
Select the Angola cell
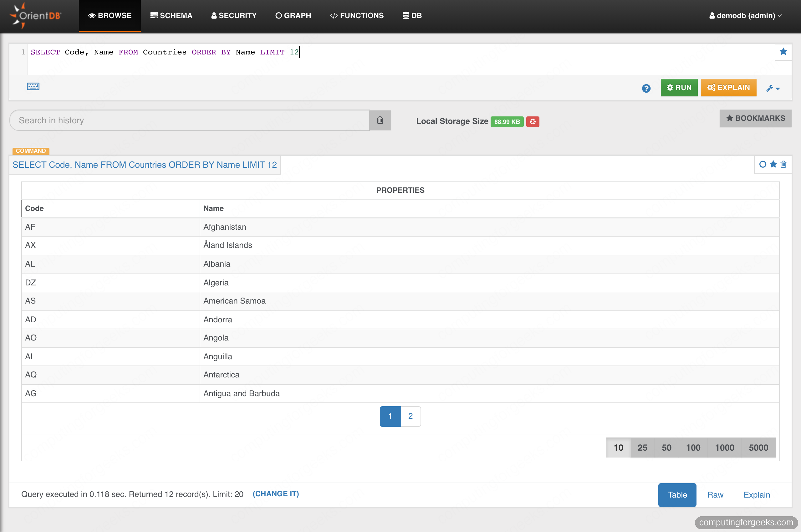(489, 338)
